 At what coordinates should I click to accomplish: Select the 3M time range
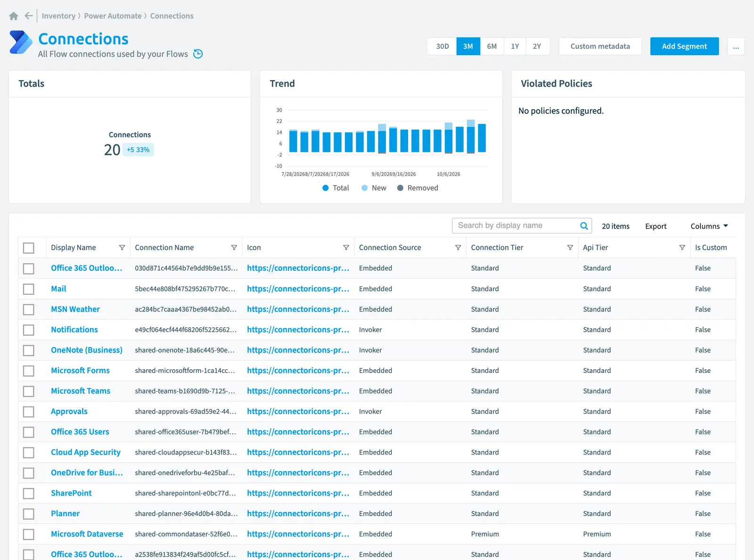468,47
